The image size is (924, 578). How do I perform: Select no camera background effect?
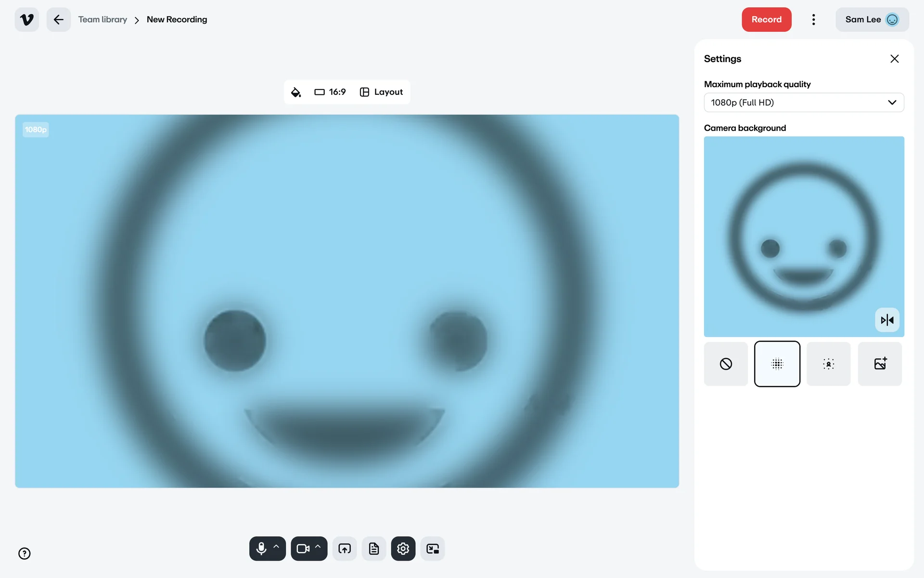point(726,364)
